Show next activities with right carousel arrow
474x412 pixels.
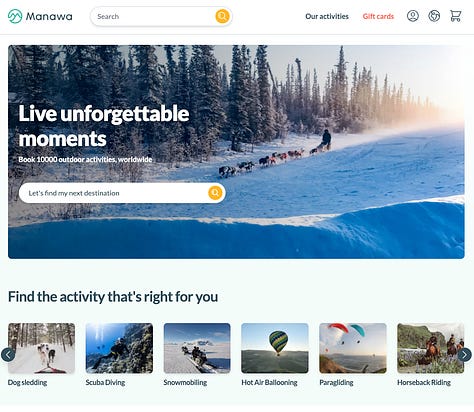[464, 355]
